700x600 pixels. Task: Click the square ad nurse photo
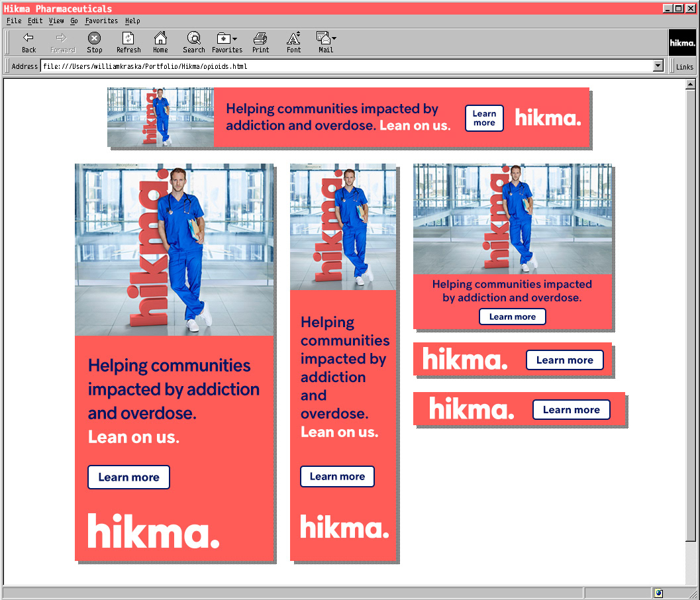pos(513,219)
